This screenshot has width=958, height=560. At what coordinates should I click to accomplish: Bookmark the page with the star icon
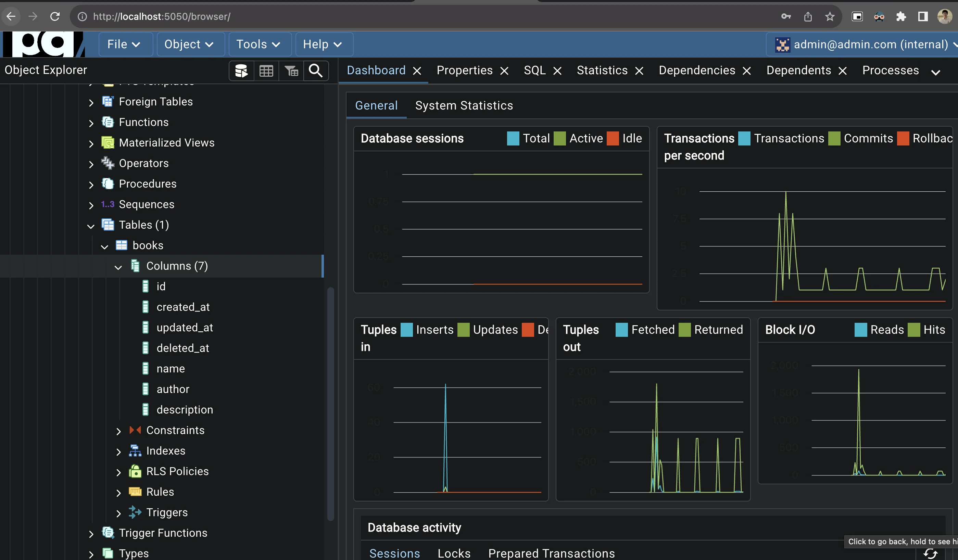pos(830,16)
